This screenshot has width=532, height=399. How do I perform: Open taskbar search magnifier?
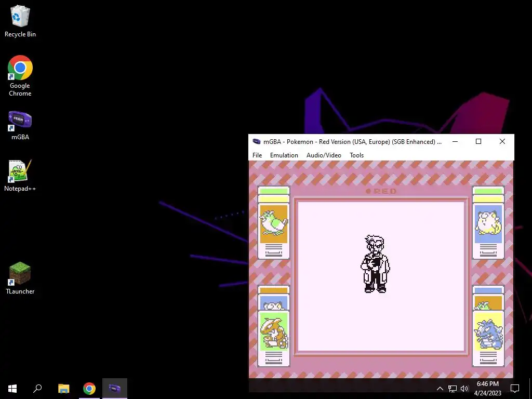[x=37, y=389]
